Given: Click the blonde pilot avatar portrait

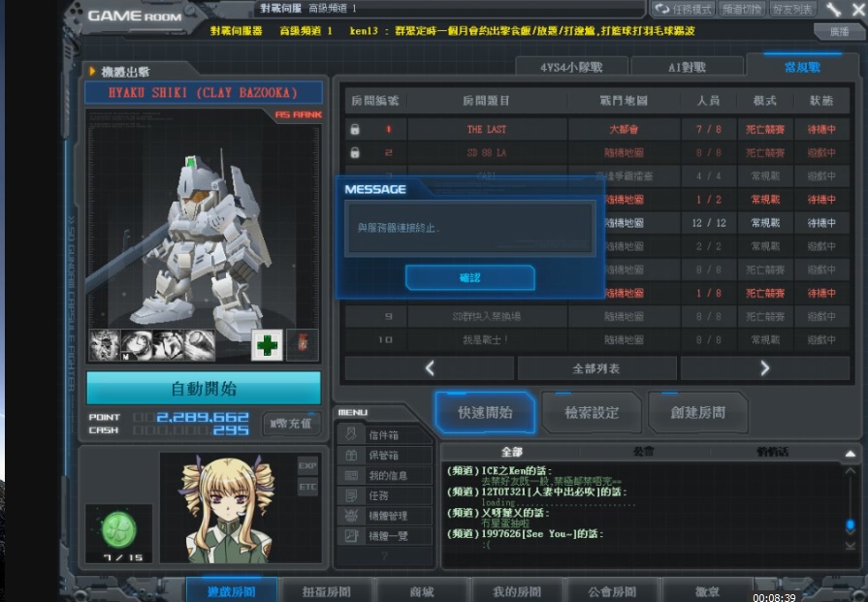Looking at the screenshot, I should (x=228, y=508).
